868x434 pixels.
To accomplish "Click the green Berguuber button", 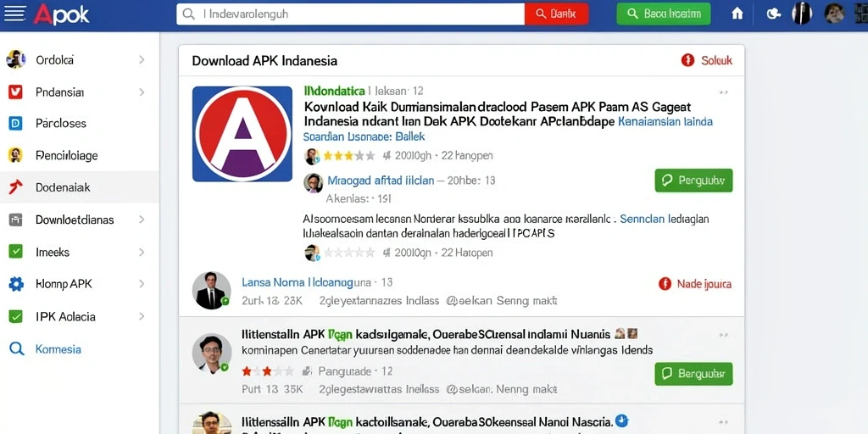I will point(693,374).
